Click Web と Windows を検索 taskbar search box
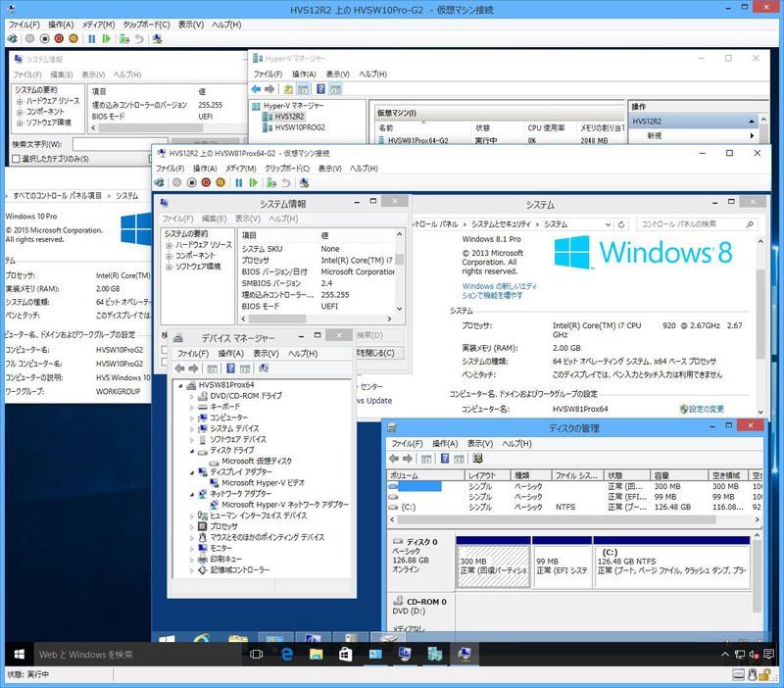The height and width of the screenshot is (688, 784). pyautogui.click(x=136, y=654)
